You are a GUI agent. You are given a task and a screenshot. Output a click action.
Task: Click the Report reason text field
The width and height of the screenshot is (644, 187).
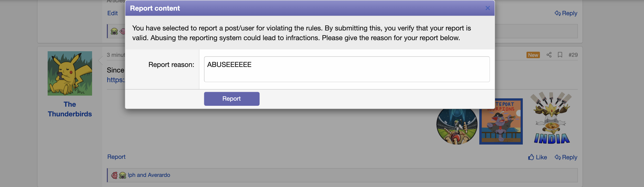pos(347,69)
